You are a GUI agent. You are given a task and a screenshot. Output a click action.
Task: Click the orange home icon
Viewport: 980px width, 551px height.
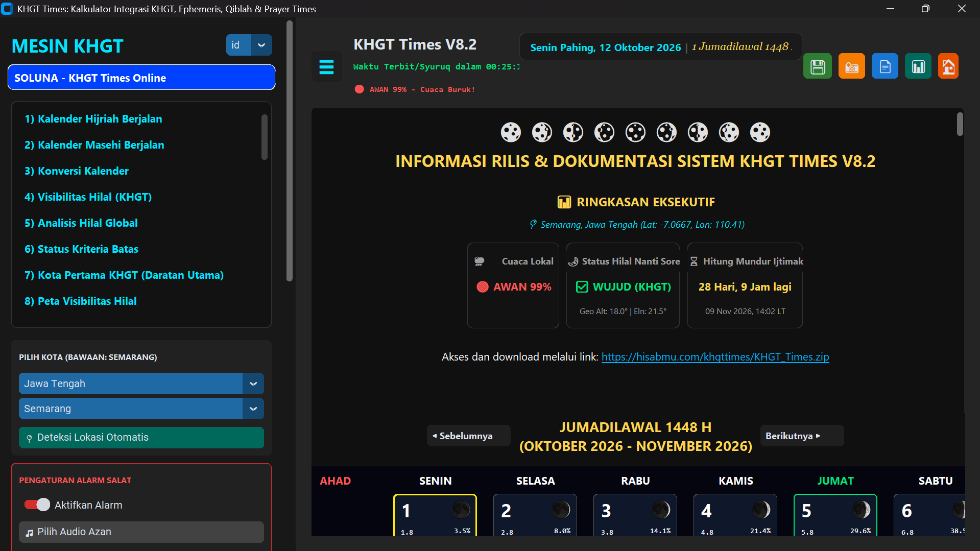click(x=948, y=66)
